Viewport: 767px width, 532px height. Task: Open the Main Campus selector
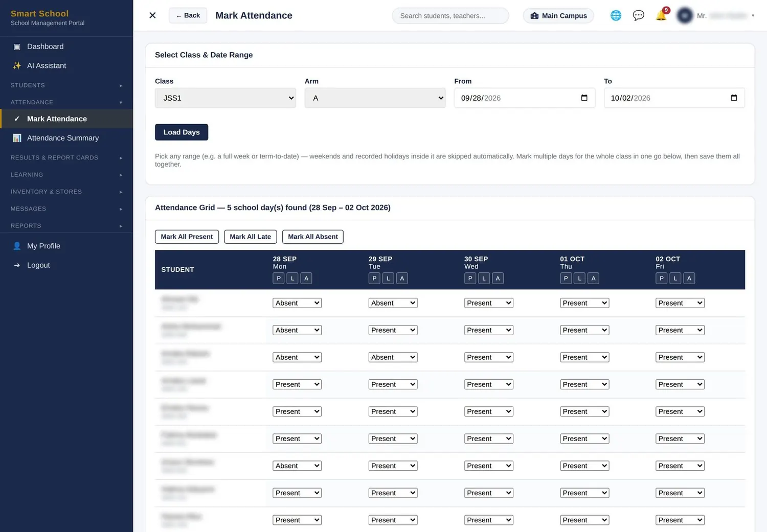point(558,16)
